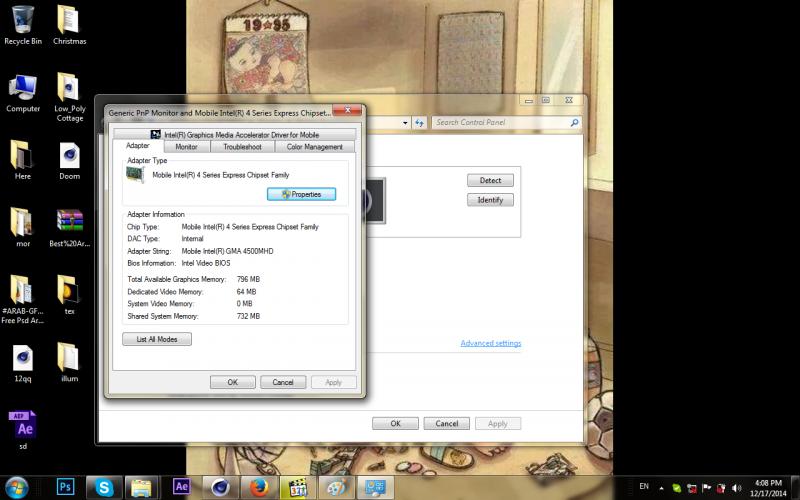The height and width of the screenshot is (500, 800).
Task: Select the Computer desktop icon
Action: point(22,93)
